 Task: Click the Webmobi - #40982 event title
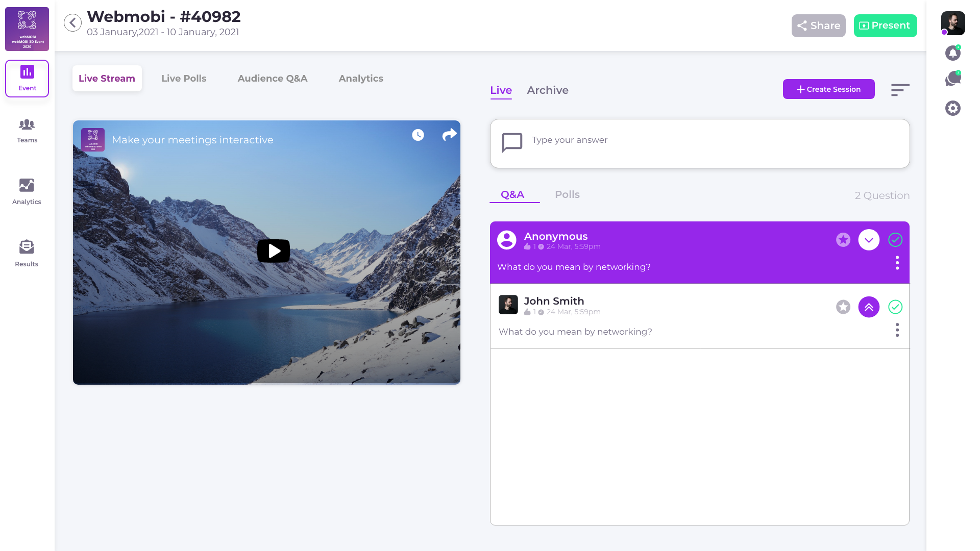pyautogui.click(x=164, y=16)
